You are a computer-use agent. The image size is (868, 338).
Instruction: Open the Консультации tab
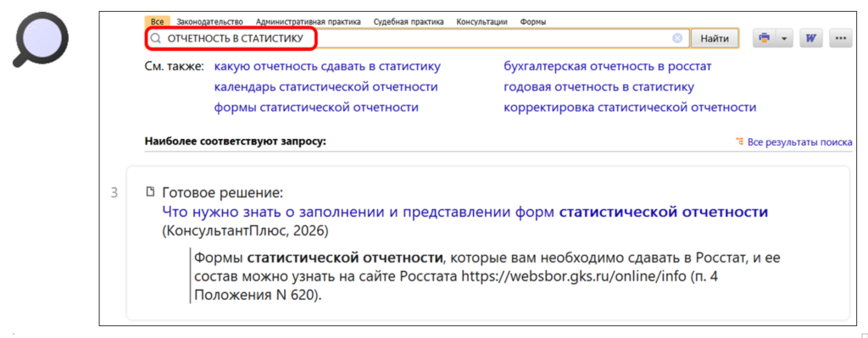pyautogui.click(x=481, y=22)
